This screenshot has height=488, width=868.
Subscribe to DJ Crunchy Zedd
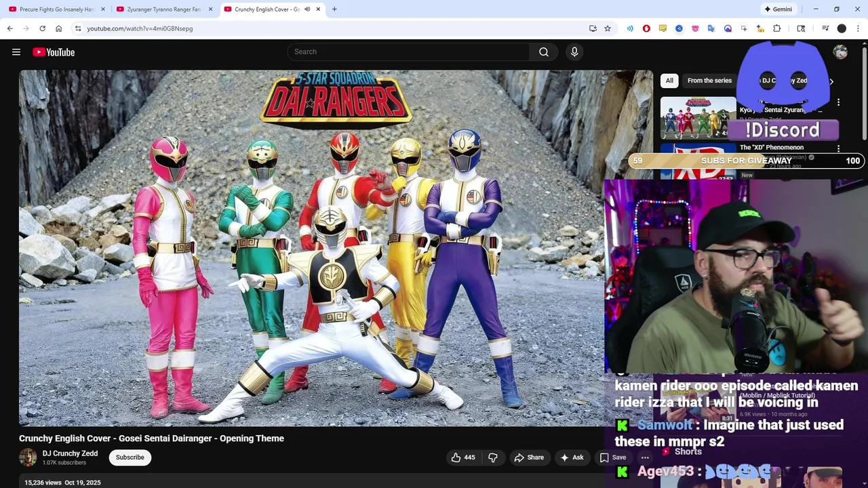click(130, 457)
